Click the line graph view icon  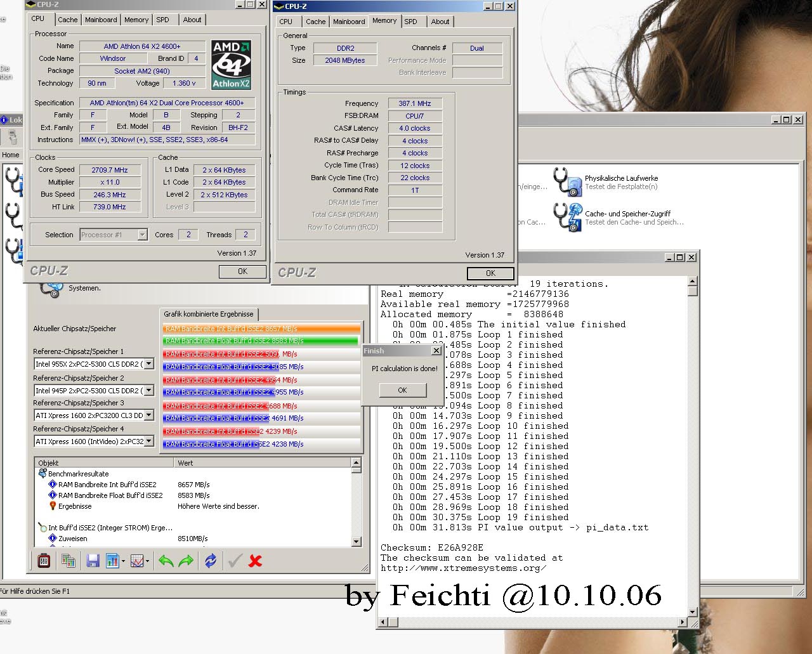pyautogui.click(x=136, y=561)
